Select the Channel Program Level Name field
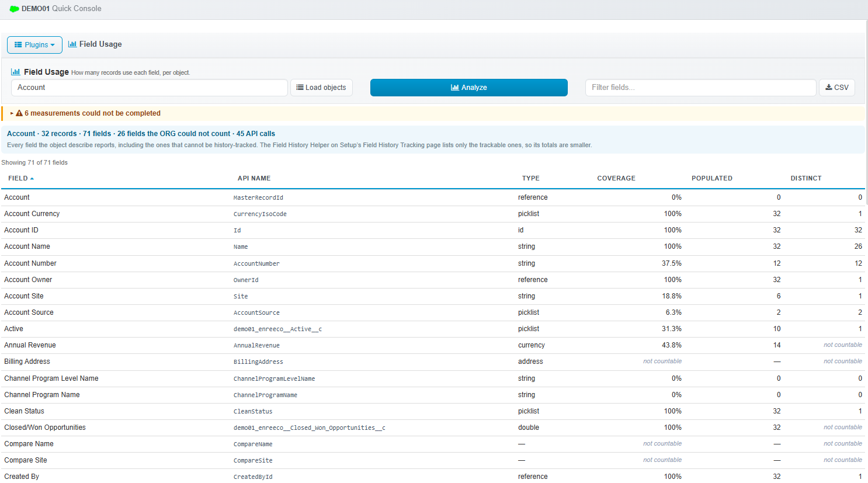868x483 pixels. coord(51,378)
